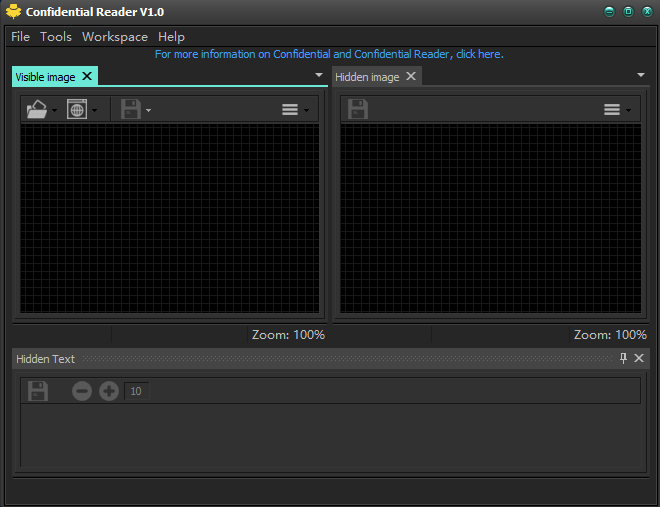Close the Hidden Text panel
The width and height of the screenshot is (660, 507).
640,358
